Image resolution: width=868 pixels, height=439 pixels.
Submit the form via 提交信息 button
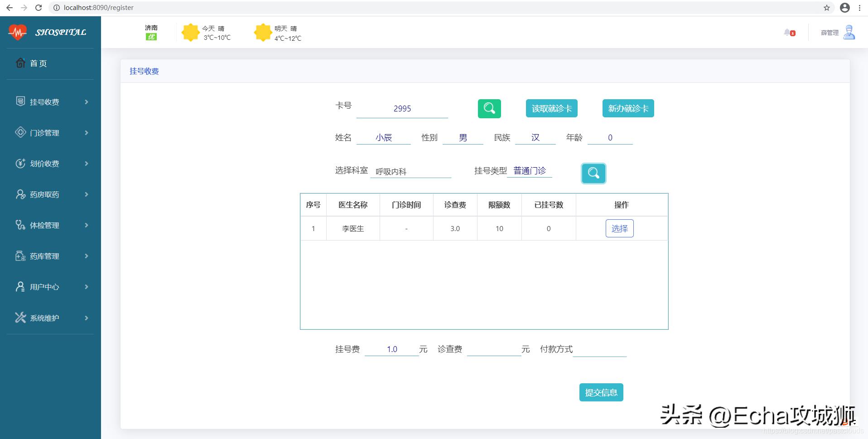[x=601, y=392]
